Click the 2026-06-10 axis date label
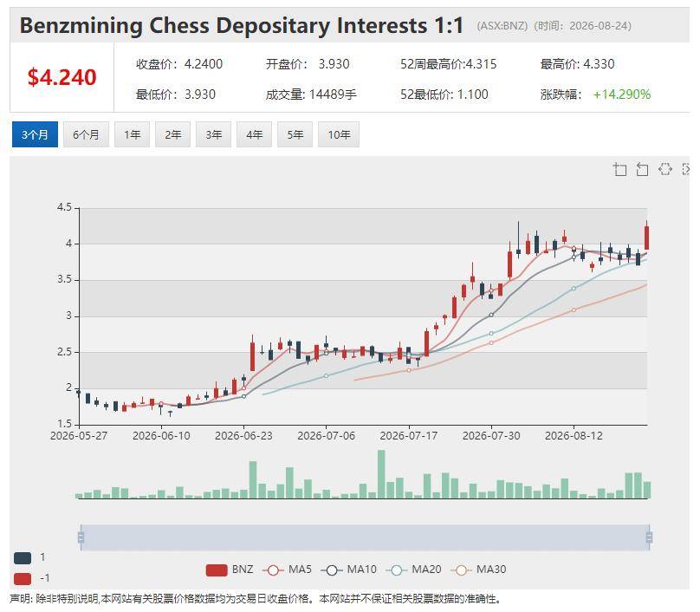This screenshot has width=700, height=612. click(x=161, y=435)
